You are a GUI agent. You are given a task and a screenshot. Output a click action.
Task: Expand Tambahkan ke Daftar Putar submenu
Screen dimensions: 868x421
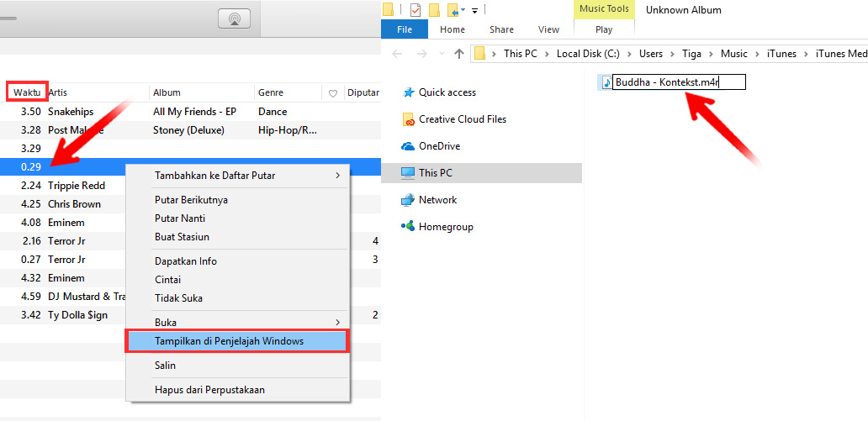[x=337, y=176]
